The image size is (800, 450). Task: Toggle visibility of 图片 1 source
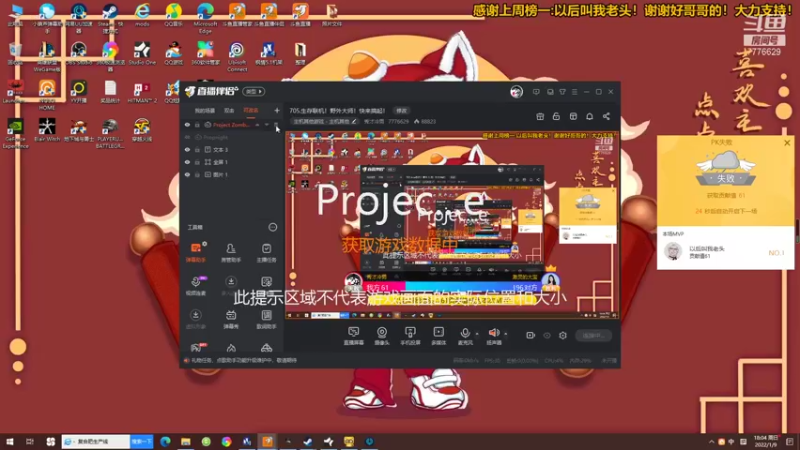(x=187, y=174)
